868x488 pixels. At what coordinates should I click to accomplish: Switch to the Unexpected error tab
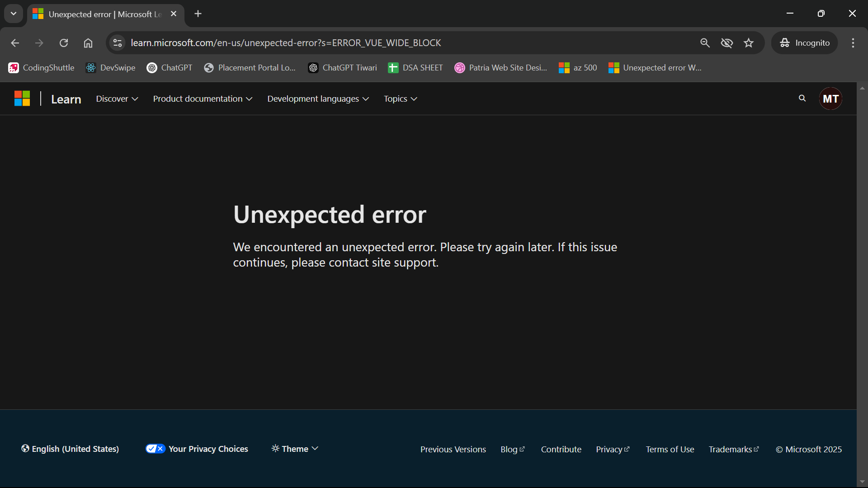pos(99,14)
